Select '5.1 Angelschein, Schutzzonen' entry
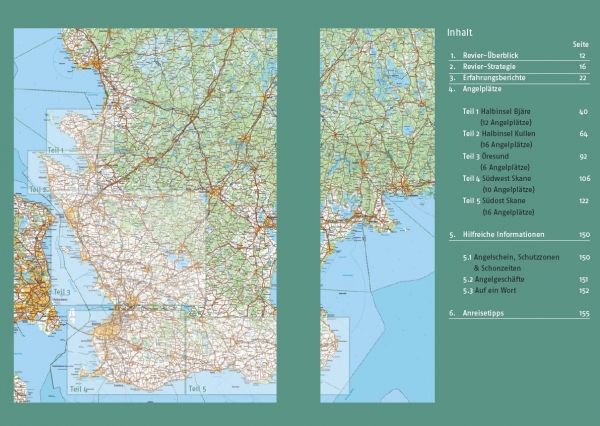The width and height of the screenshot is (600, 426). (512, 257)
